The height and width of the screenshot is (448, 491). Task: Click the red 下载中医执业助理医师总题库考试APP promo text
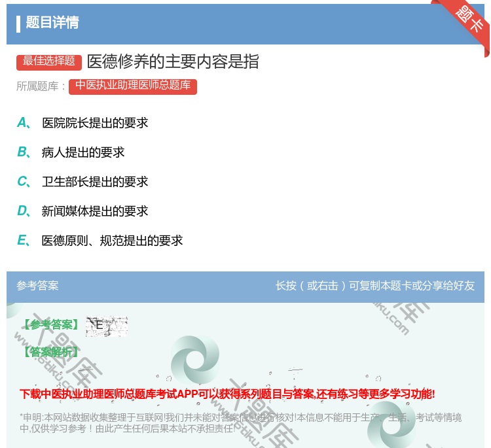click(227, 394)
